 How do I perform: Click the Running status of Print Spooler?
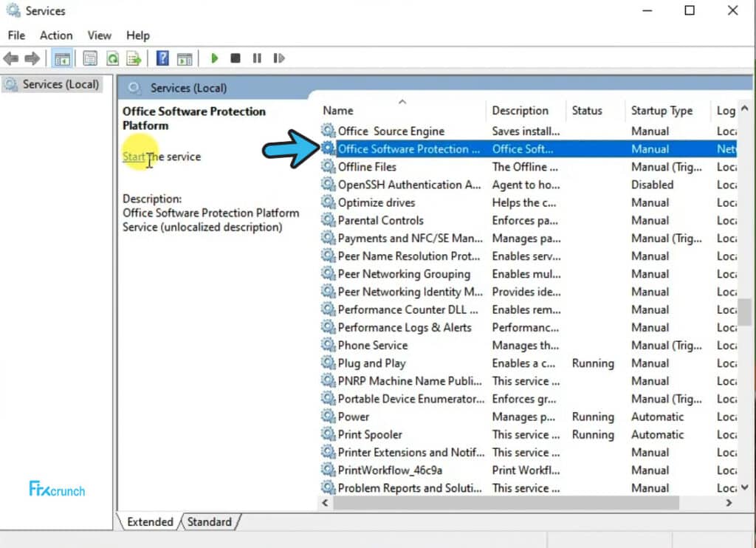coord(593,434)
